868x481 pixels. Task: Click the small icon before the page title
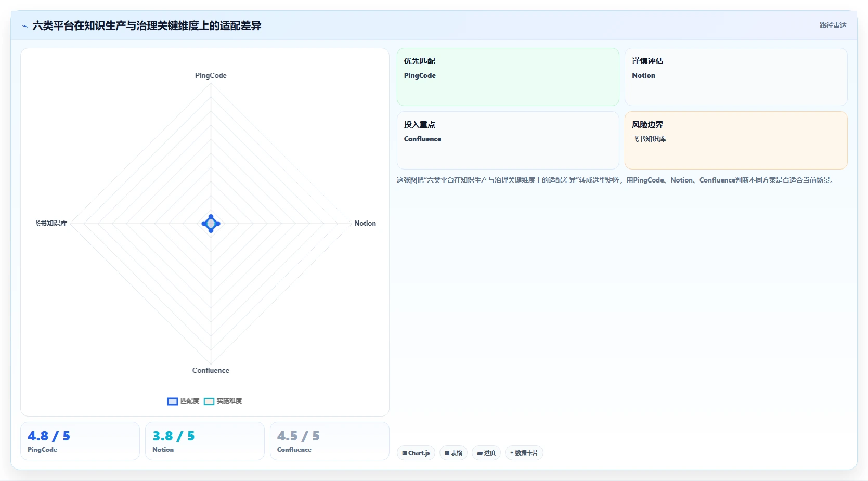(x=24, y=26)
